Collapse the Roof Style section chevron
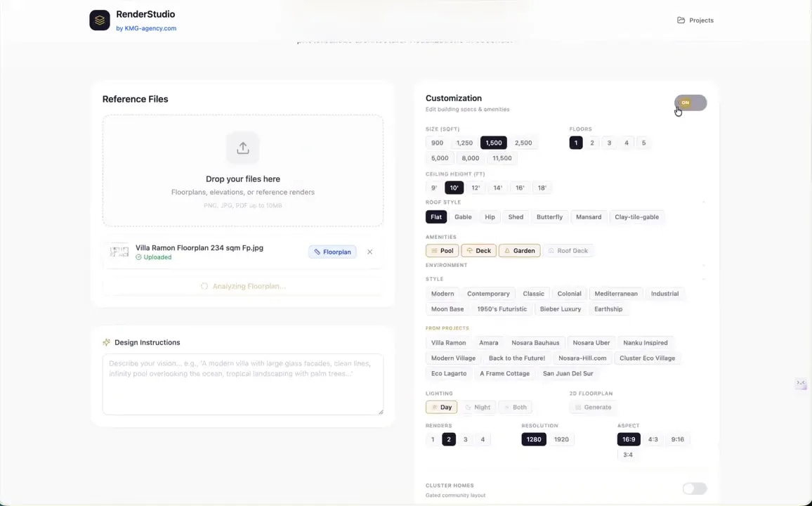The width and height of the screenshot is (812, 506). (704, 202)
